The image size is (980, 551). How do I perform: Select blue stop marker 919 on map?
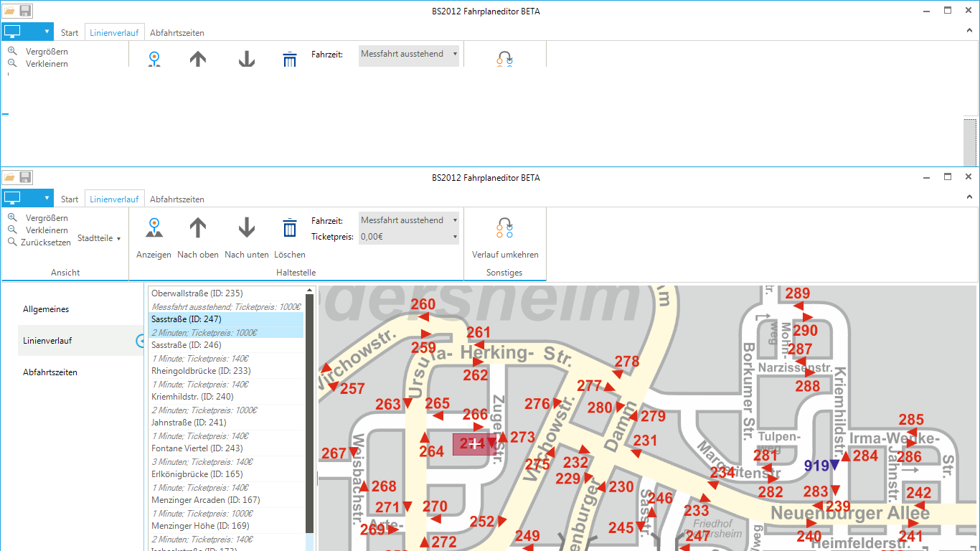pyautogui.click(x=834, y=466)
